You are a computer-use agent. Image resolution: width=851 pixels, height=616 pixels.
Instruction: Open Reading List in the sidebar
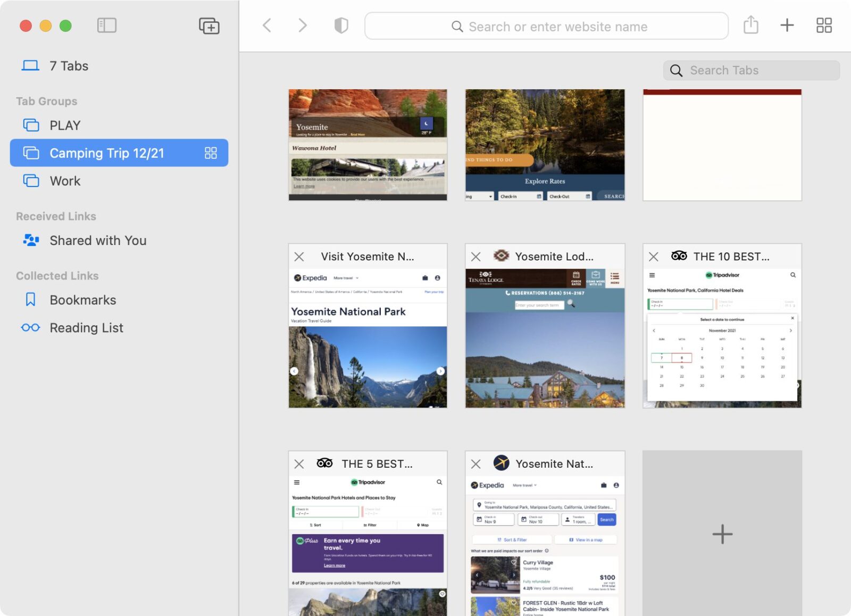[x=86, y=328]
